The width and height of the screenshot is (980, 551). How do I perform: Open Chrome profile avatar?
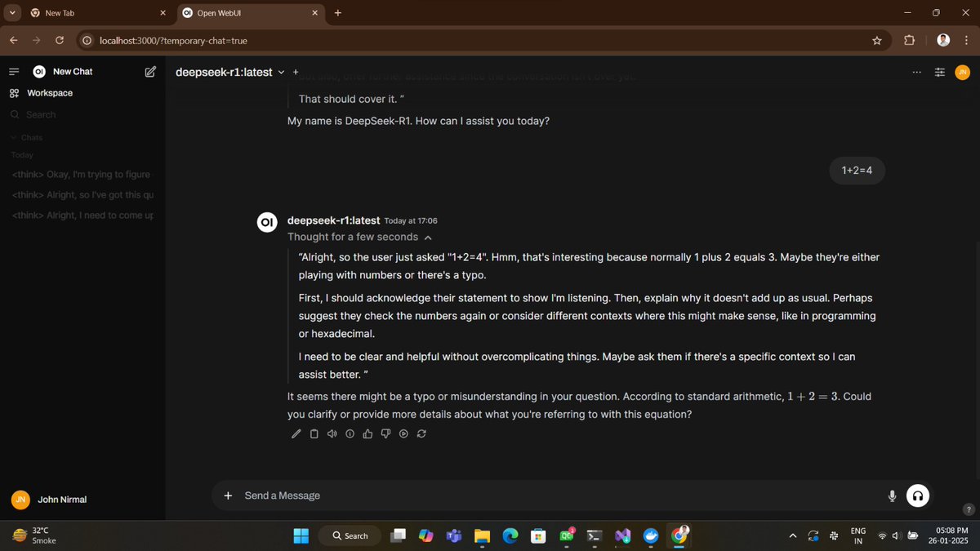point(943,40)
